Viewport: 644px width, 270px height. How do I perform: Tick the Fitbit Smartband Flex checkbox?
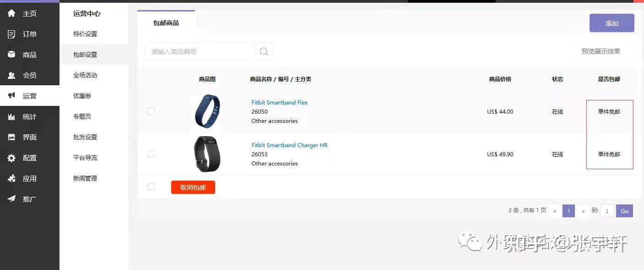pos(151,111)
